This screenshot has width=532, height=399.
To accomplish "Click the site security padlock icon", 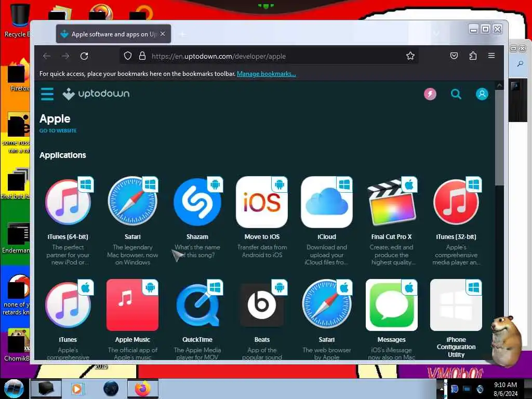I will click(x=142, y=56).
